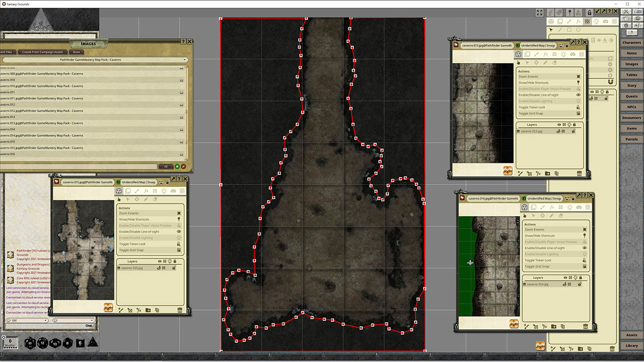
Task: Click the fullscreen arrows icon above the map
Action: tap(539, 13)
